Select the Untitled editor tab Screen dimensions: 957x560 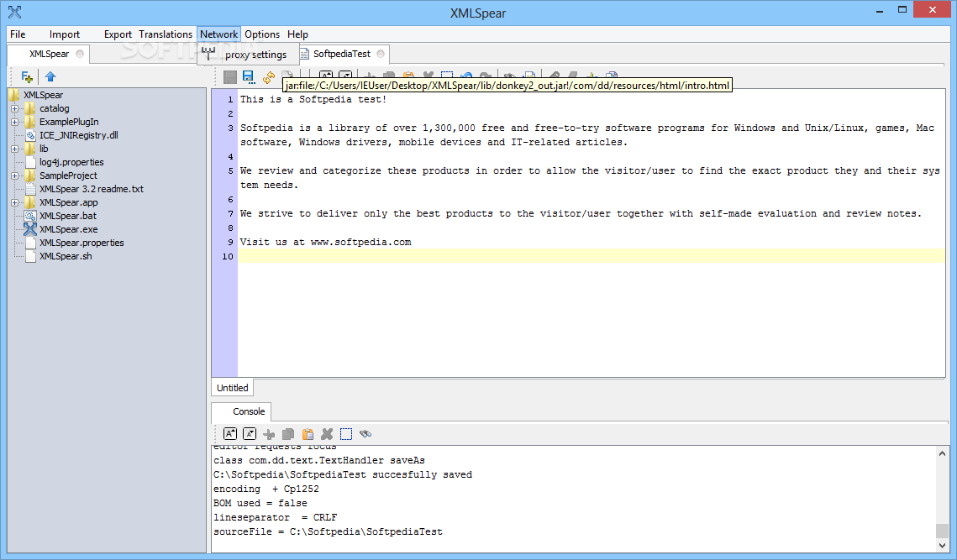pos(233,388)
